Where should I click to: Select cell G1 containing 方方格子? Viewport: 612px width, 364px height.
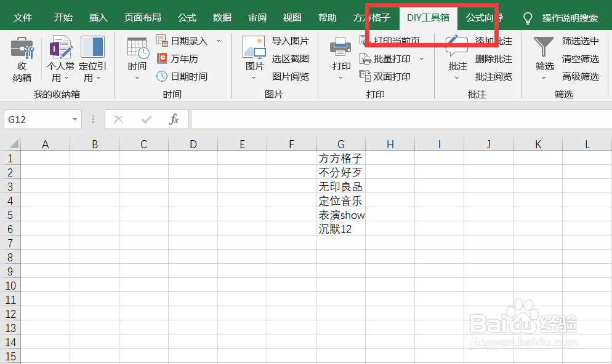[340, 157]
